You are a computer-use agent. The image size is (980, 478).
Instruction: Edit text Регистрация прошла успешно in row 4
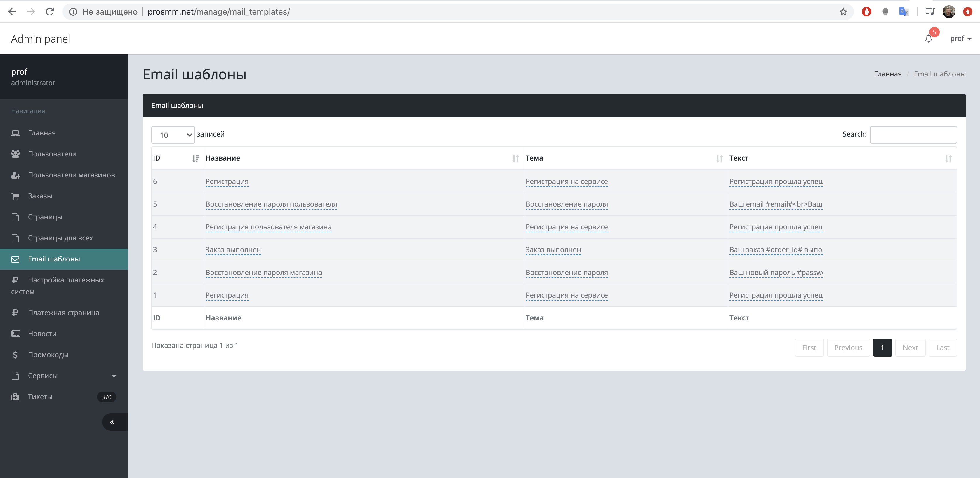[776, 227]
